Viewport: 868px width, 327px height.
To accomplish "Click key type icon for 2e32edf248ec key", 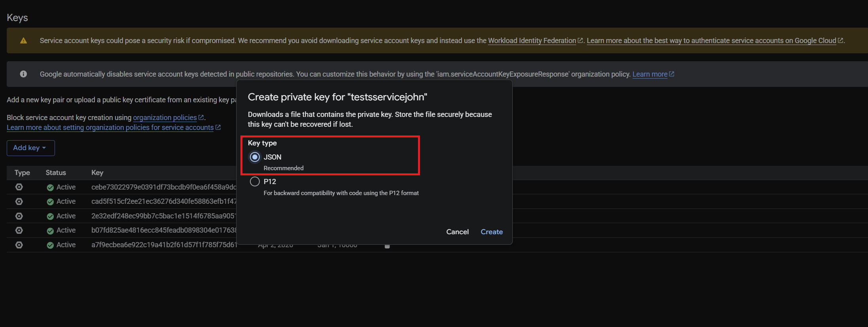I will (x=19, y=216).
